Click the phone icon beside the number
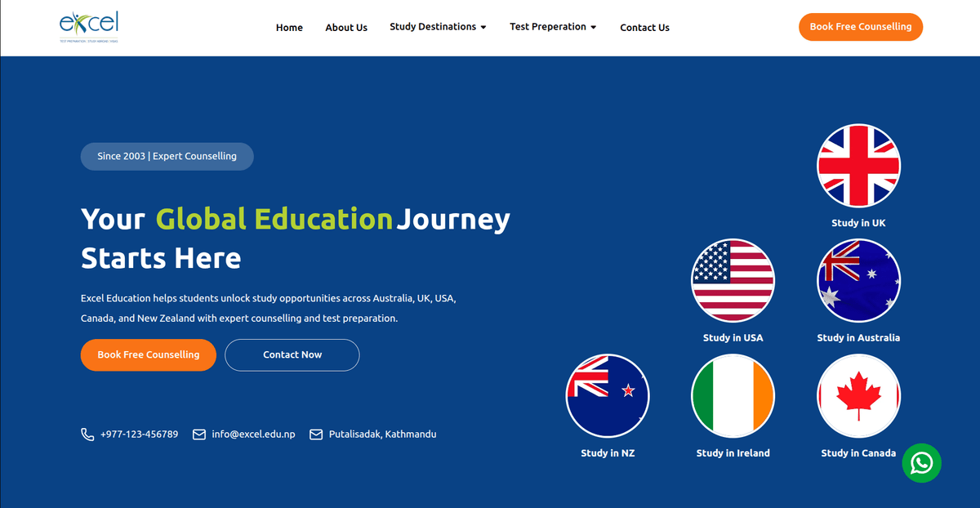980x508 pixels. click(87, 434)
